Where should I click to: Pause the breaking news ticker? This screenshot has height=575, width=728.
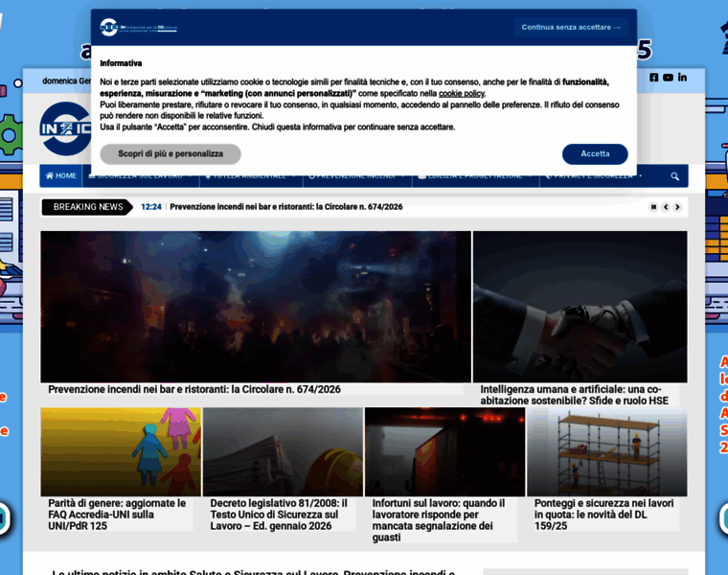pos(654,207)
